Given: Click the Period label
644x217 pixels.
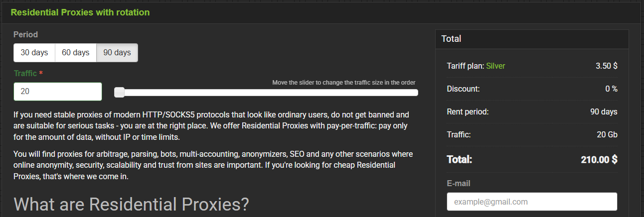Looking at the screenshot, I should coord(25,35).
